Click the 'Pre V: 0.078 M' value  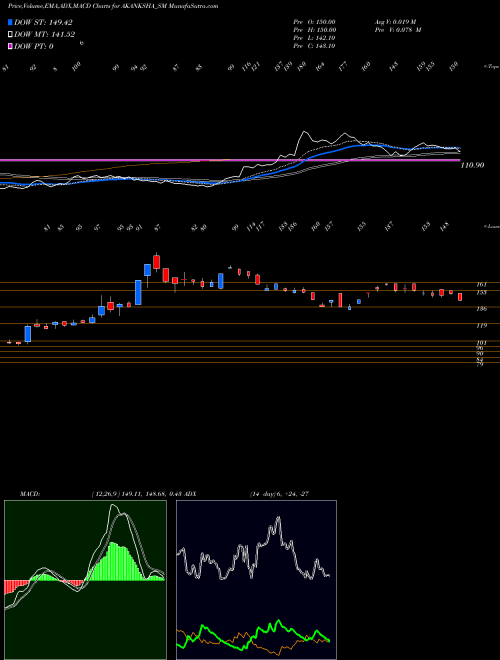click(x=398, y=30)
